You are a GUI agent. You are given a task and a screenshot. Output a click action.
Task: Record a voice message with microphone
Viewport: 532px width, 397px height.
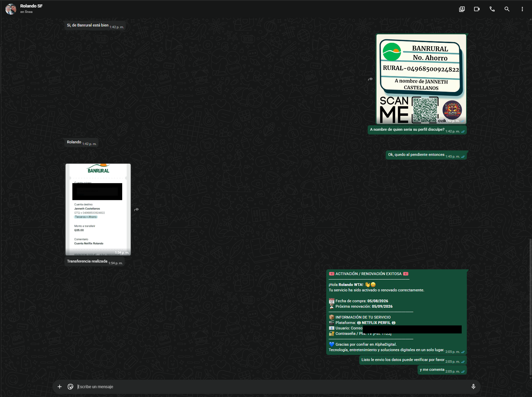point(473,386)
